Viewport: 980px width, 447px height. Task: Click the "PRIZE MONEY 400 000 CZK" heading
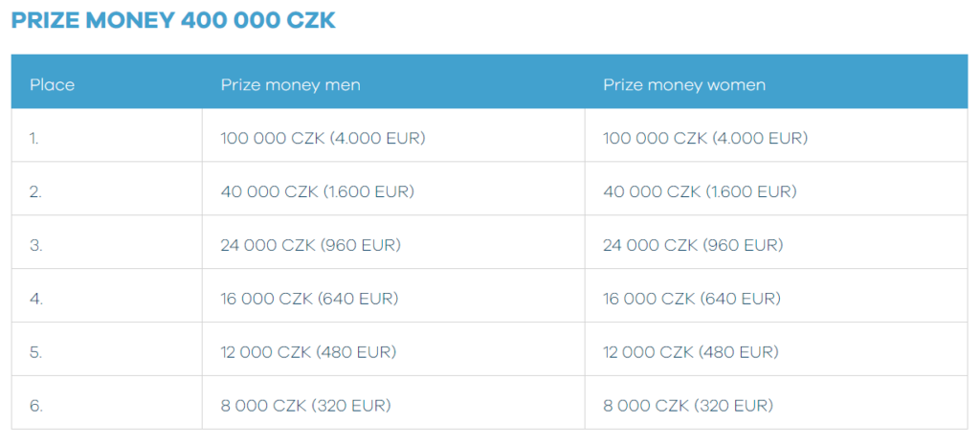173,21
